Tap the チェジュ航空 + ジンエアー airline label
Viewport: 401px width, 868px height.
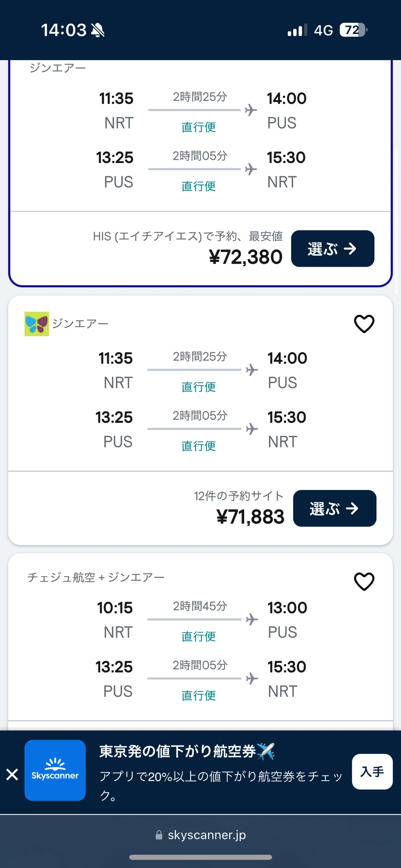pyautogui.click(x=96, y=577)
